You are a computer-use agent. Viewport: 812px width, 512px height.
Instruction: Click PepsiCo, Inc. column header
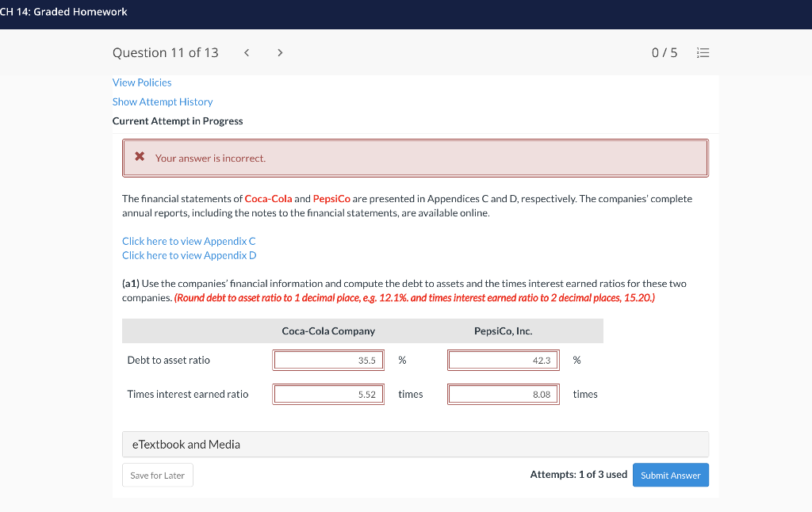(504, 331)
